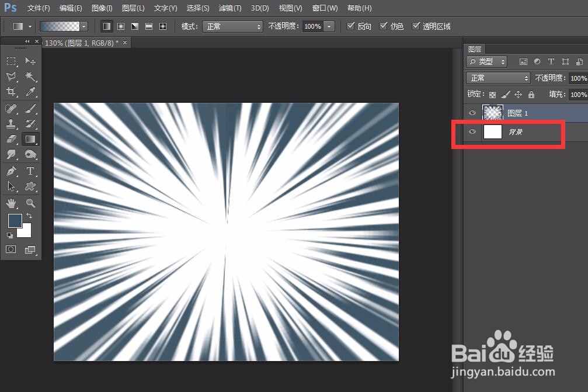Open the 图像(I) menu
The image size is (588, 392).
point(102,8)
